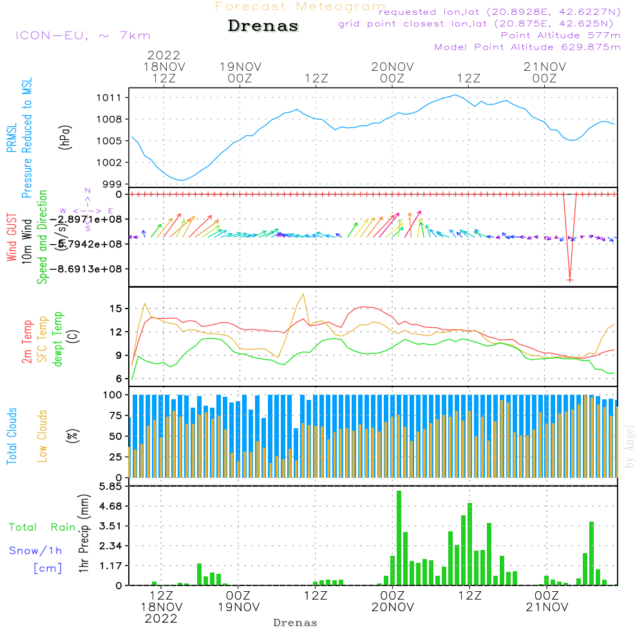This screenshot has width=644, height=644.
Task: Click the 5.85 precipitation axis value
Action: [111, 486]
